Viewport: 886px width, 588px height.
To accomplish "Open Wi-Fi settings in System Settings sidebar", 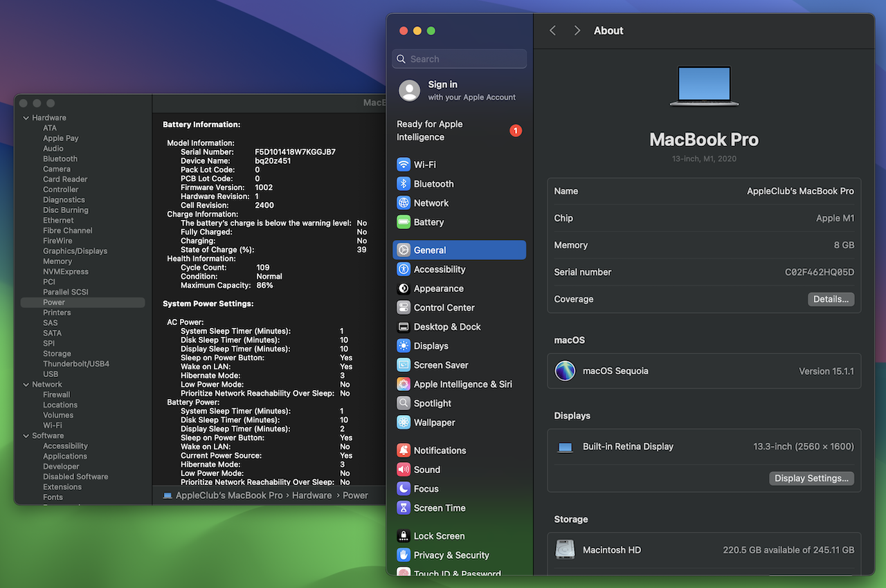I will tap(459, 165).
